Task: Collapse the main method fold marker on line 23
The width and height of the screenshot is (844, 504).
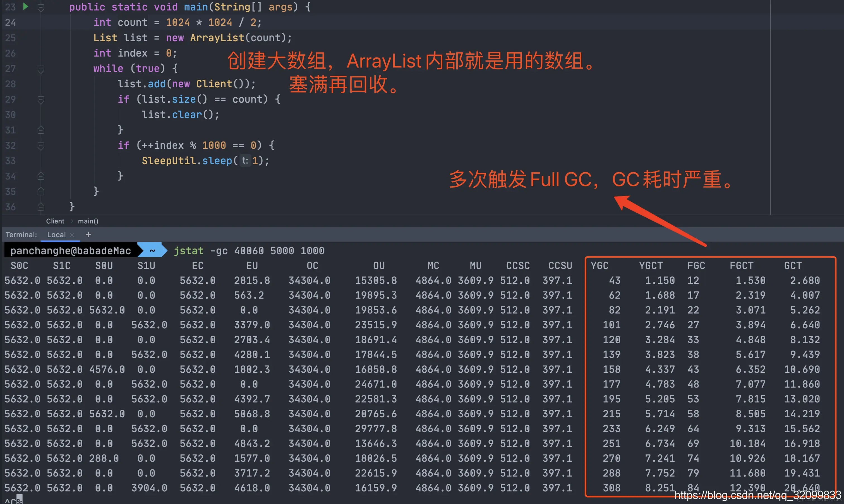Action: (41, 7)
